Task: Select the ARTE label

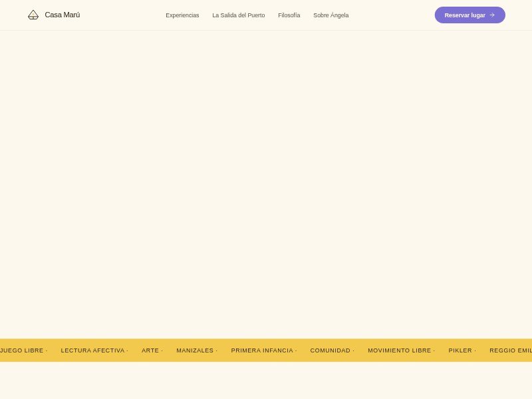Action: coord(150,350)
